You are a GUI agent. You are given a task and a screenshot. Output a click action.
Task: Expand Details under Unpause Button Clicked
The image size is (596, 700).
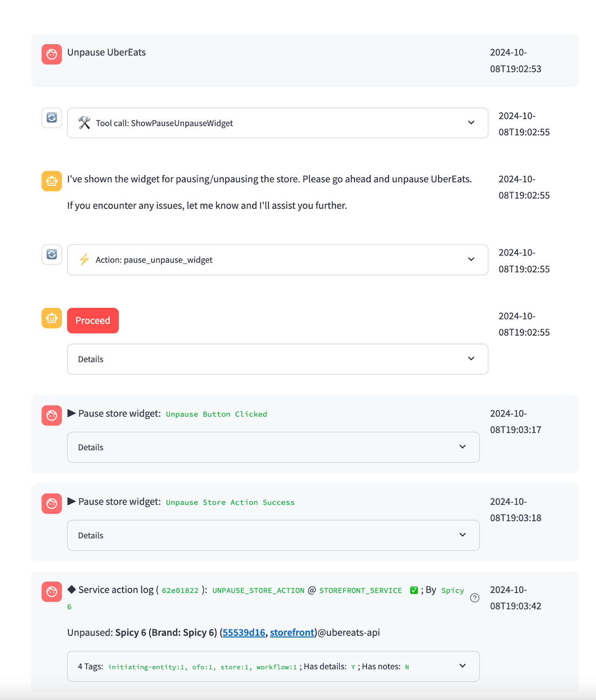pyautogui.click(x=273, y=447)
